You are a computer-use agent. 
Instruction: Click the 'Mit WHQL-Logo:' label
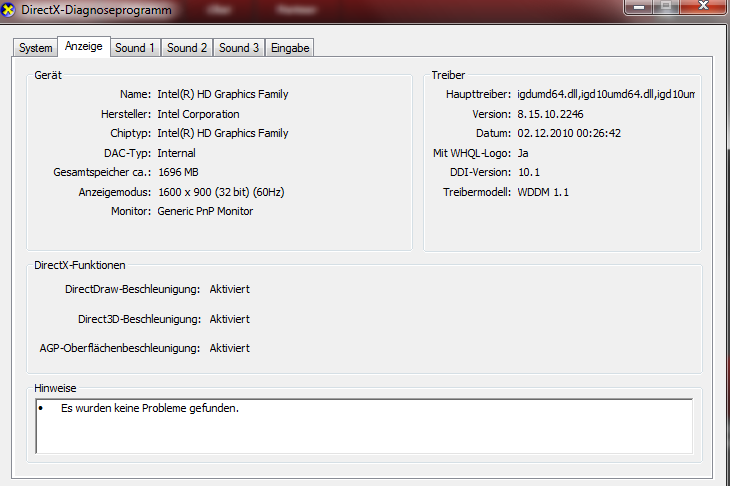(x=472, y=153)
